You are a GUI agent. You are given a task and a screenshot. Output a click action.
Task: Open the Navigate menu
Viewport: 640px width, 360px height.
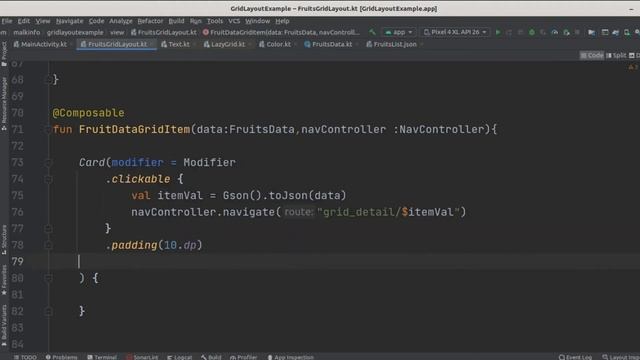tap(69, 21)
